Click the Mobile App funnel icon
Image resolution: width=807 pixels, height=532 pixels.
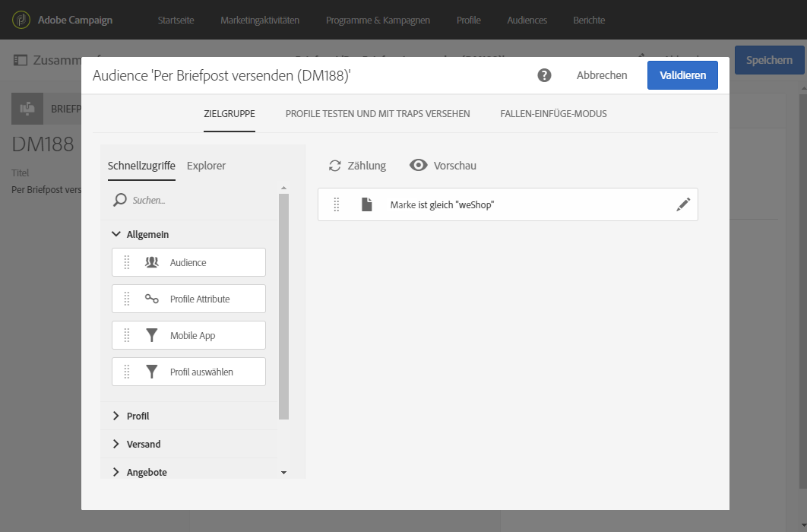152,335
